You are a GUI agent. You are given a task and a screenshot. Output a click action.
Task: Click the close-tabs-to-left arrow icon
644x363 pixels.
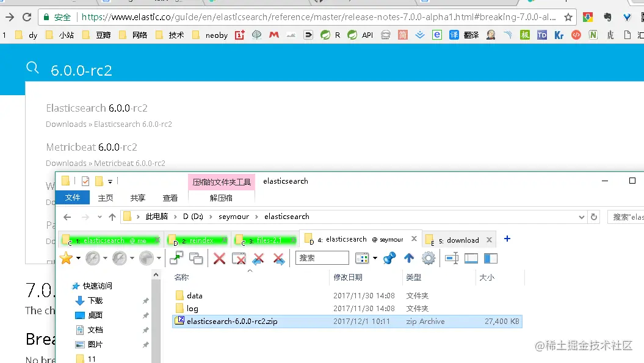[258, 258]
